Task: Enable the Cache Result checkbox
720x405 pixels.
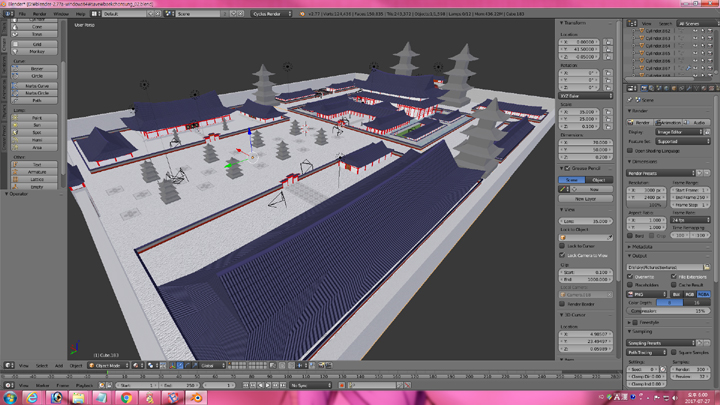Action: (674, 285)
